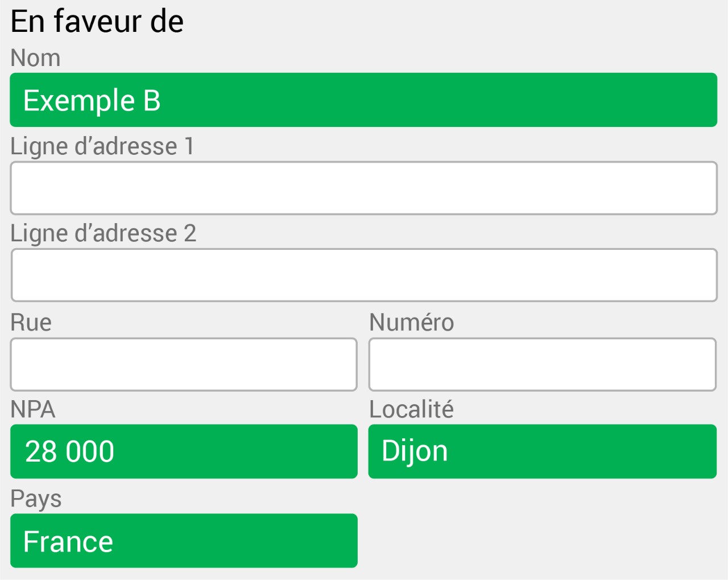Click the empty Numéro input field

click(543, 364)
